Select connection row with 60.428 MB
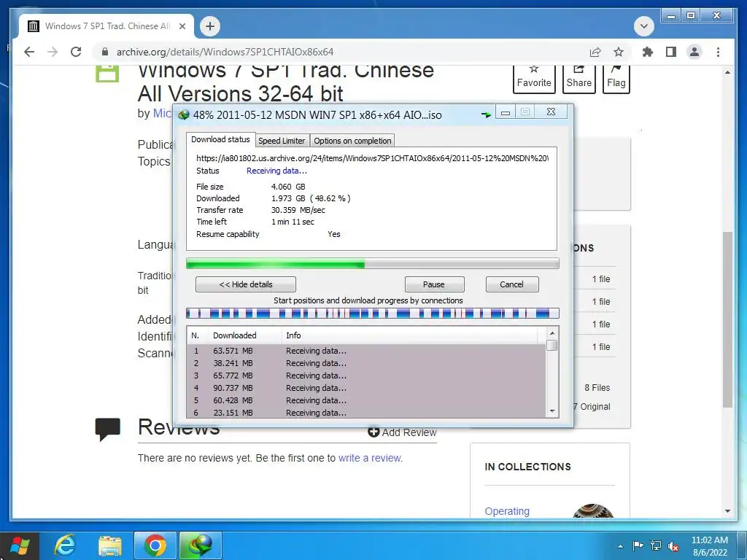747x560 pixels. 366,400
